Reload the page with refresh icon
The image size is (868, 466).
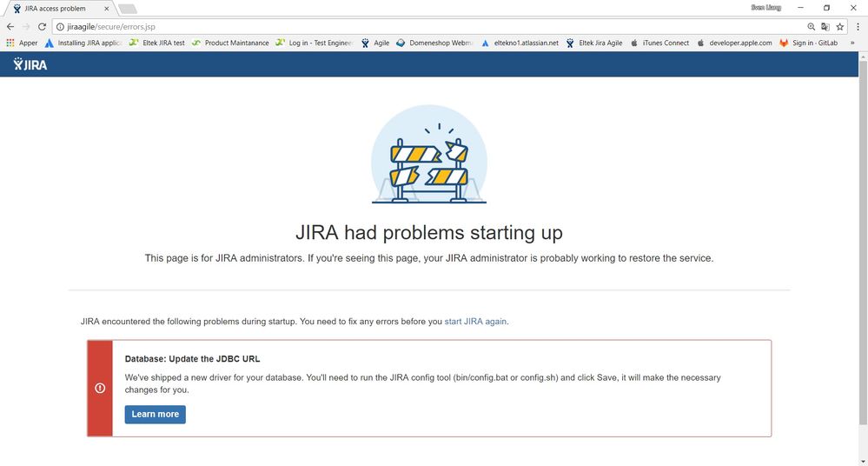pos(42,27)
